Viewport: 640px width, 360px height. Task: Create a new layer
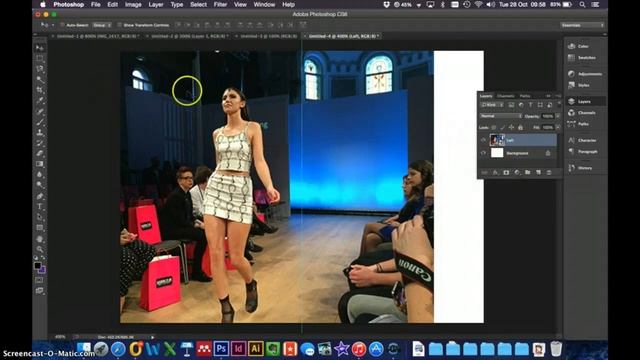[x=538, y=173]
